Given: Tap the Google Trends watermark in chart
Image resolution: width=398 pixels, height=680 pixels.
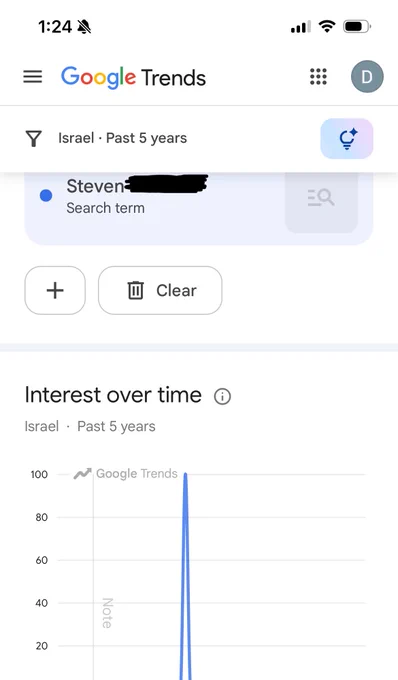Looking at the screenshot, I should click(x=126, y=474).
